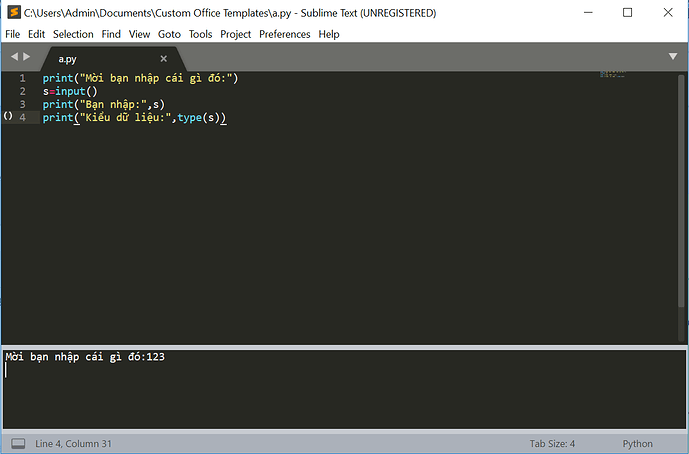Open the Tools menu
Screen dimensions: 689x454
click(200, 34)
